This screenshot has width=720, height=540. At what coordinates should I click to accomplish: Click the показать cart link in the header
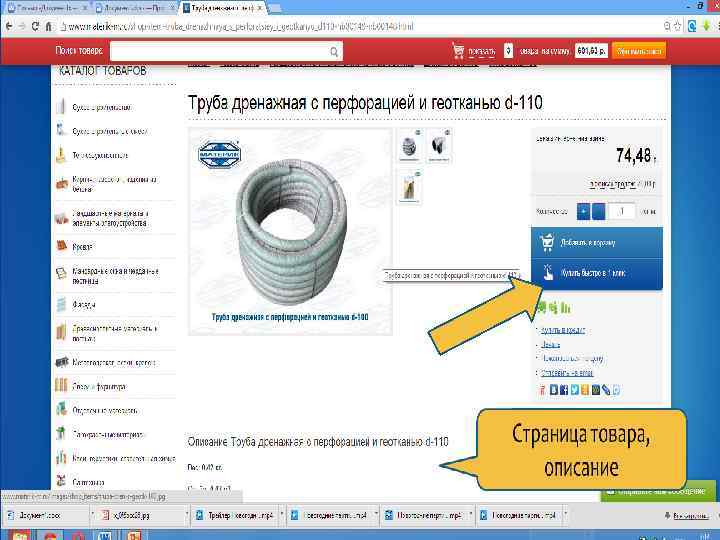point(482,51)
